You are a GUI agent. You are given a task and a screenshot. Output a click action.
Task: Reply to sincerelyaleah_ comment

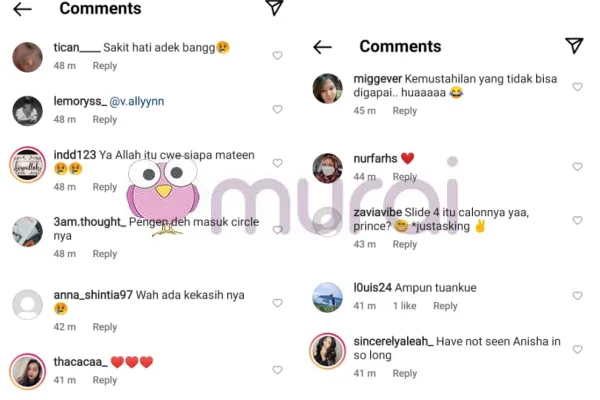(404, 373)
